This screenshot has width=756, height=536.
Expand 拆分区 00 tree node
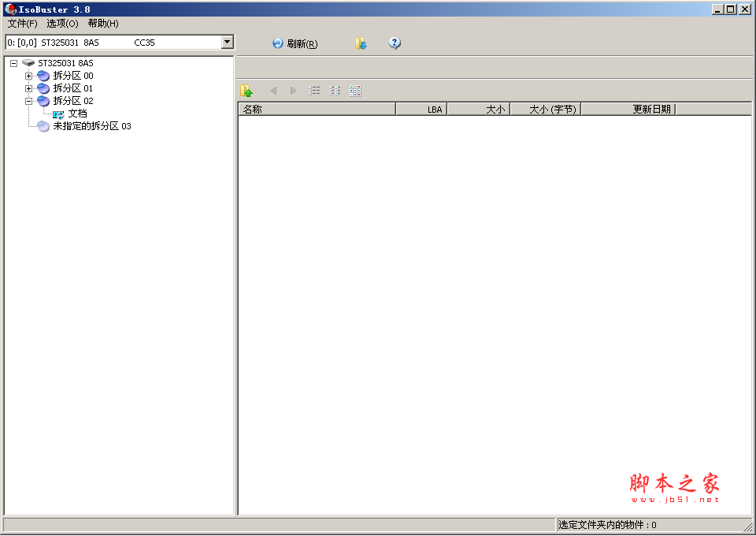(28, 76)
